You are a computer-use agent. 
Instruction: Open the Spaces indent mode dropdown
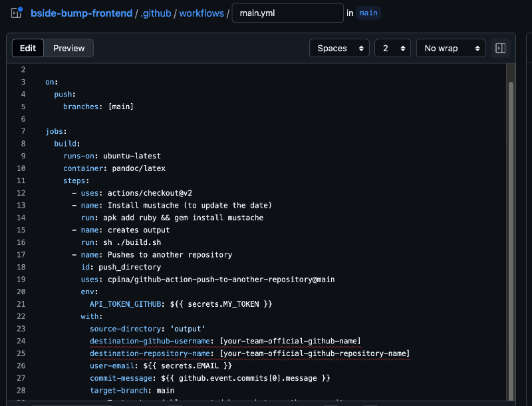[339, 48]
